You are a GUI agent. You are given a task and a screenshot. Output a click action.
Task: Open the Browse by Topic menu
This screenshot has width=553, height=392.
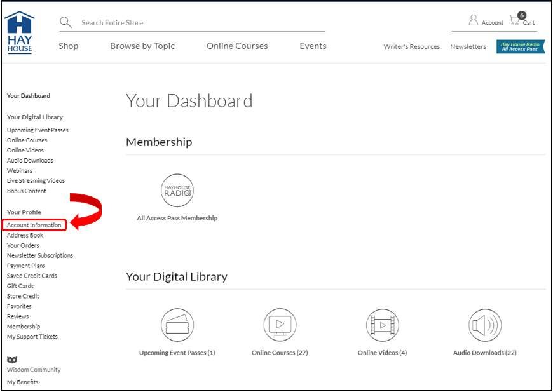142,46
